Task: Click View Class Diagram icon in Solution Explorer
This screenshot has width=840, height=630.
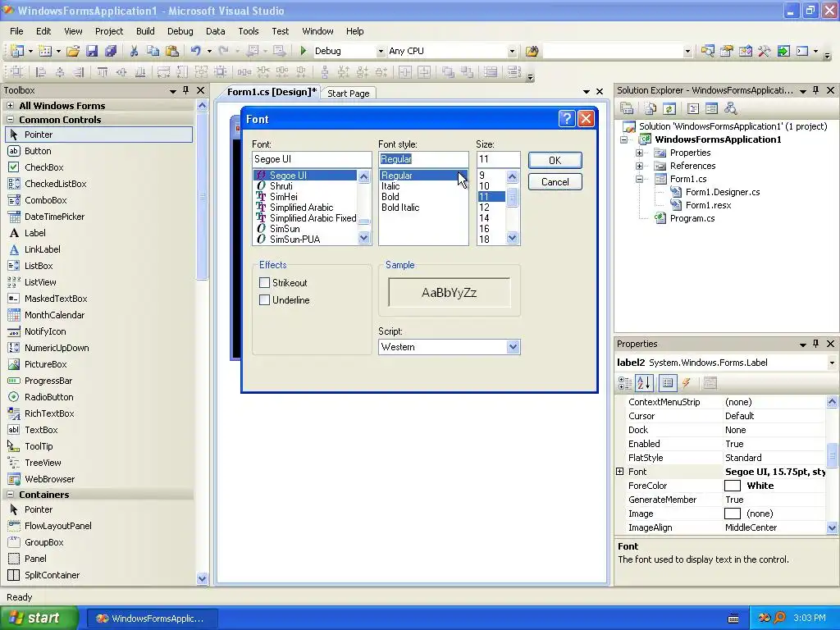Action: coord(730,109)
